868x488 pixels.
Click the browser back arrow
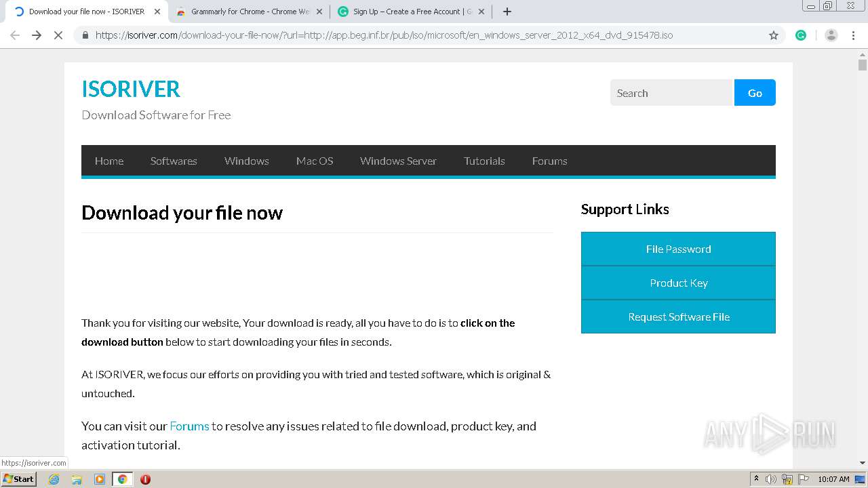[15, 35]
